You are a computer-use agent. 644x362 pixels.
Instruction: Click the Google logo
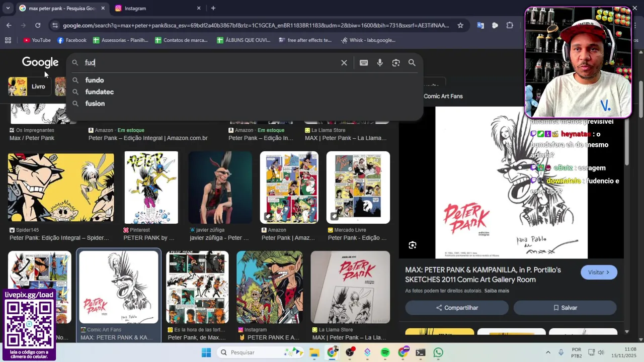tap(40, 62)
